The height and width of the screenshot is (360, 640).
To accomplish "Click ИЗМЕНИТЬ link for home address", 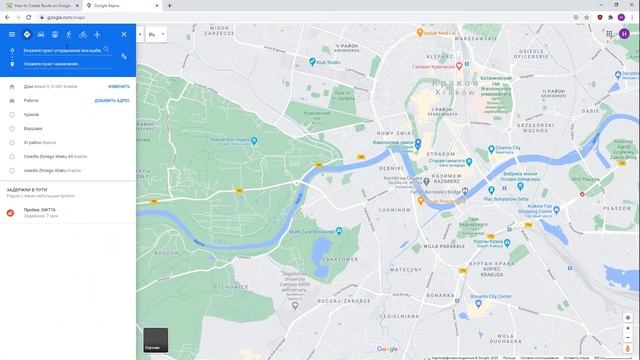I will pyautogui.click(x=119, y=87).
